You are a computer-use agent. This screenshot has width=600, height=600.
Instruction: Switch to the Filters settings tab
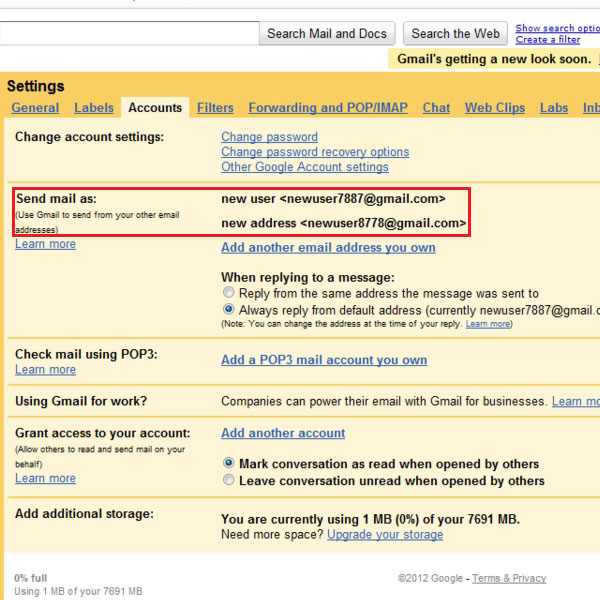[215, 108]
